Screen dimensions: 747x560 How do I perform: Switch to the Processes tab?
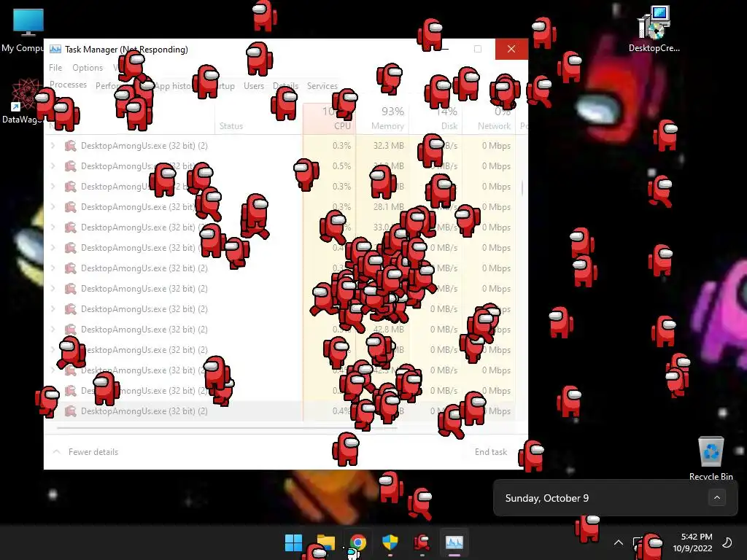click(x=68, y=85)
